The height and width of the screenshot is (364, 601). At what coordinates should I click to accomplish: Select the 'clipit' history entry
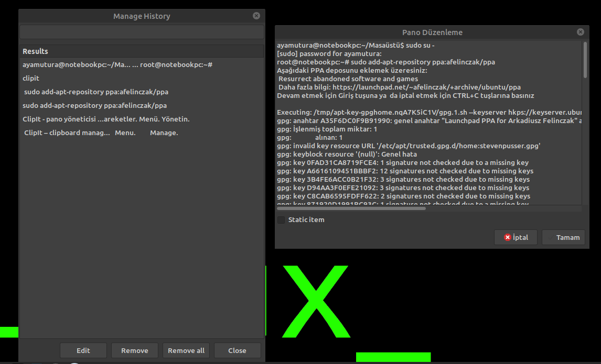pyautogui.click(x=142, y=78)
